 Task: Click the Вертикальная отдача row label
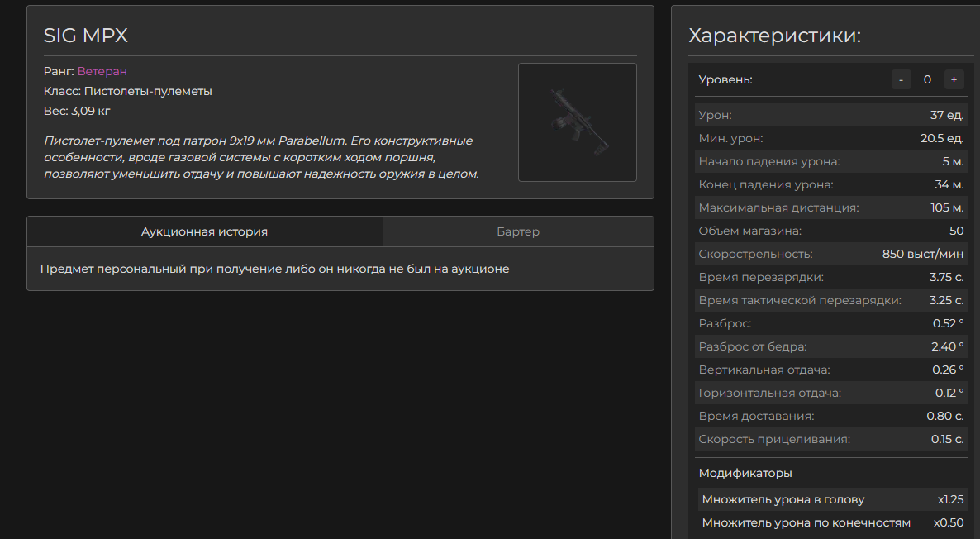tap(764, 370)
